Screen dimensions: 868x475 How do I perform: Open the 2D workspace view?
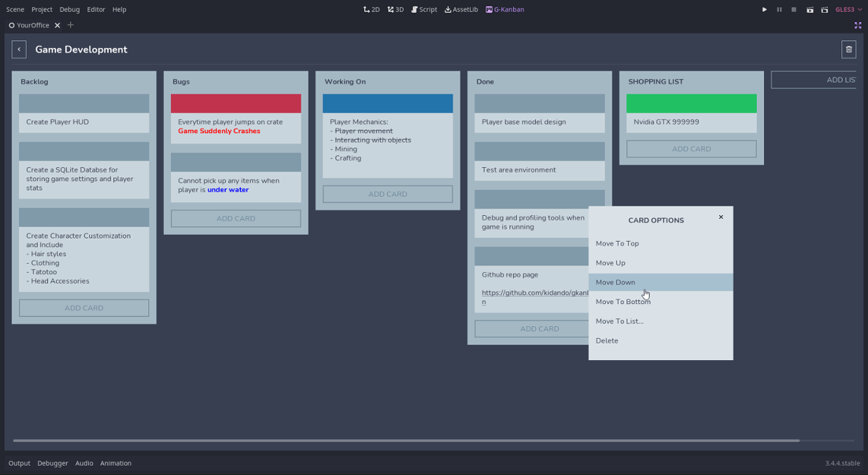click(x=371, y=9)
